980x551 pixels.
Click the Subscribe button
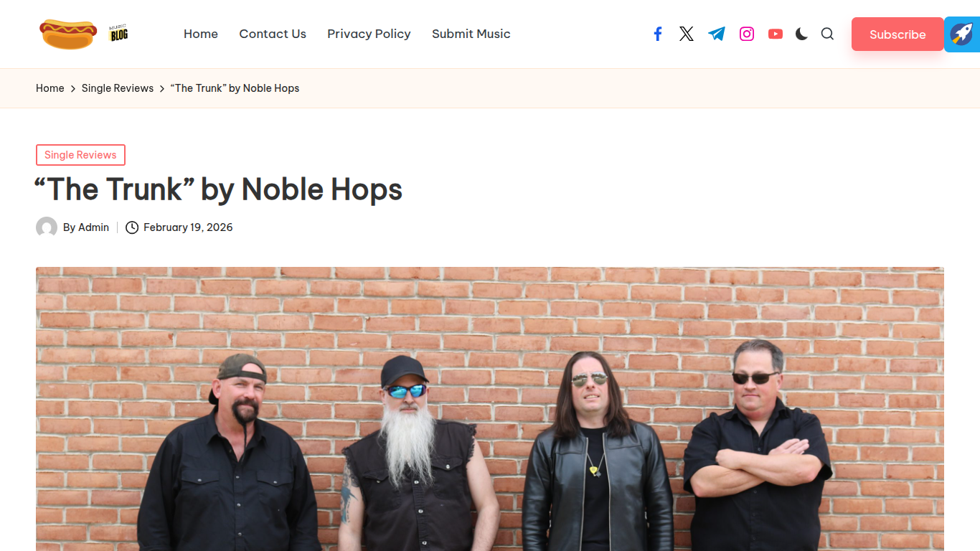[x=897, y=34]
